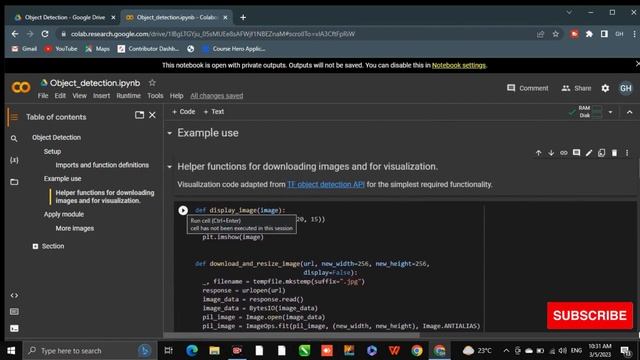
Task: Open table of contents in new tab
Action: (x=139, y=115)
